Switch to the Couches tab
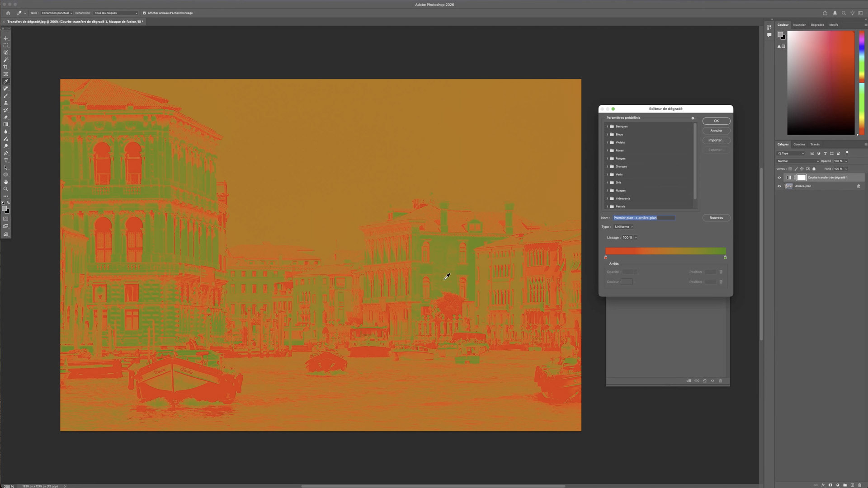 (x=799, y=145)
